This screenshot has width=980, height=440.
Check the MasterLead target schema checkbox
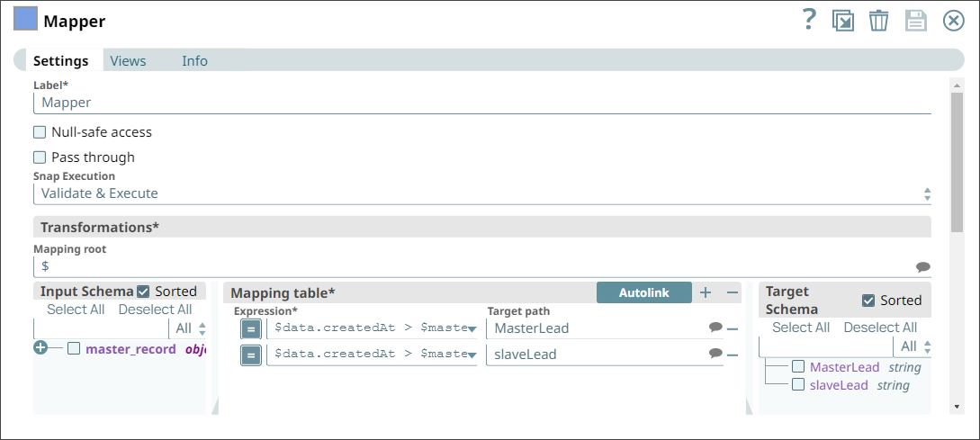tap(798, 366)
